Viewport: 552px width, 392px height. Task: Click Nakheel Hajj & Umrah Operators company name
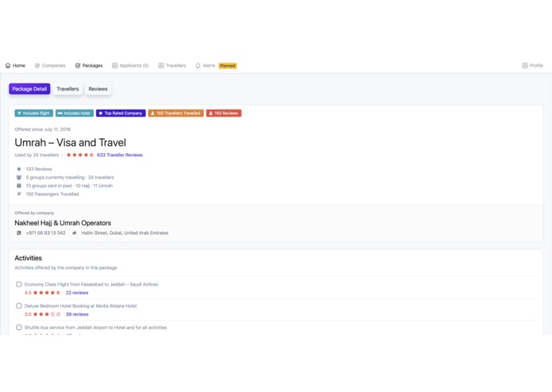[x=63, y=223]
